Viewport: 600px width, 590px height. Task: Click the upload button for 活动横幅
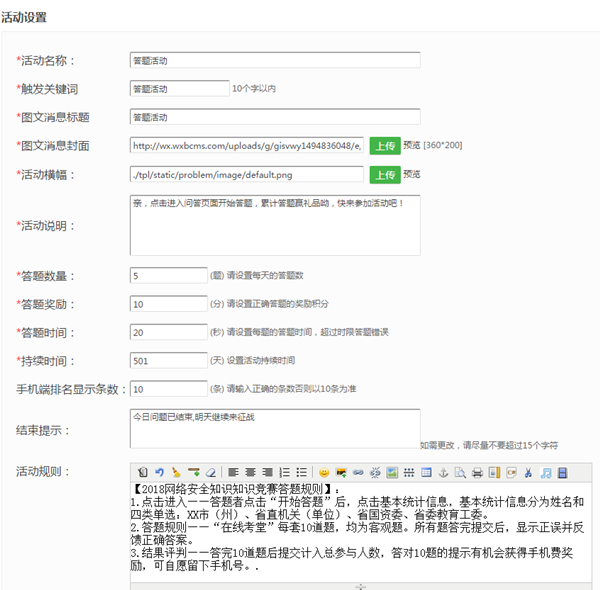click(x=385, y=175)
